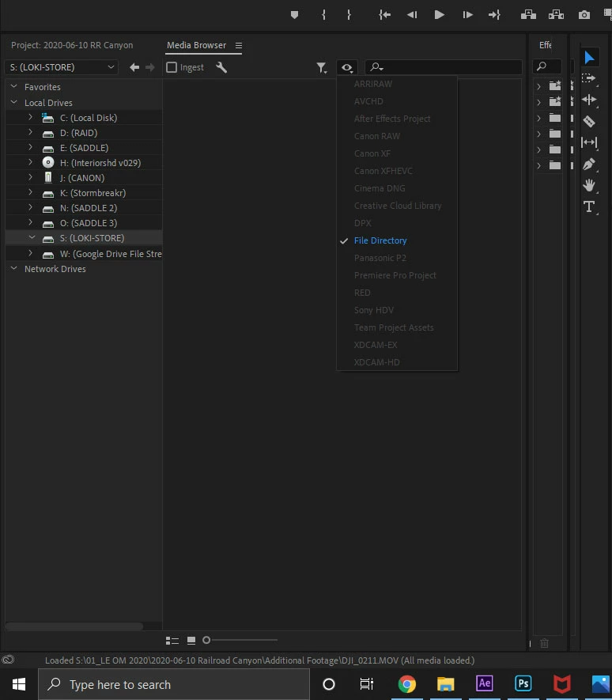Add a marker with the marker icon
Image resolution: width=612 pixels, height=700 pixels.
[294, 15]
